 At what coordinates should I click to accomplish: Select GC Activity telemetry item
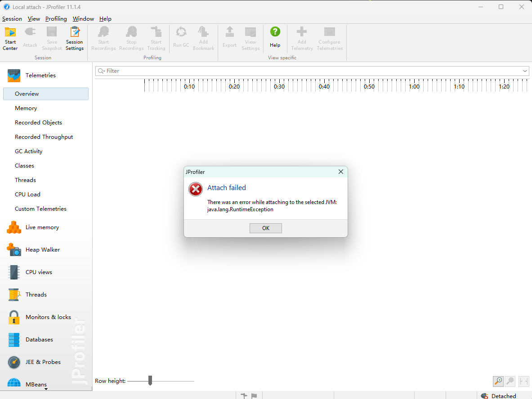click(28, 151)
